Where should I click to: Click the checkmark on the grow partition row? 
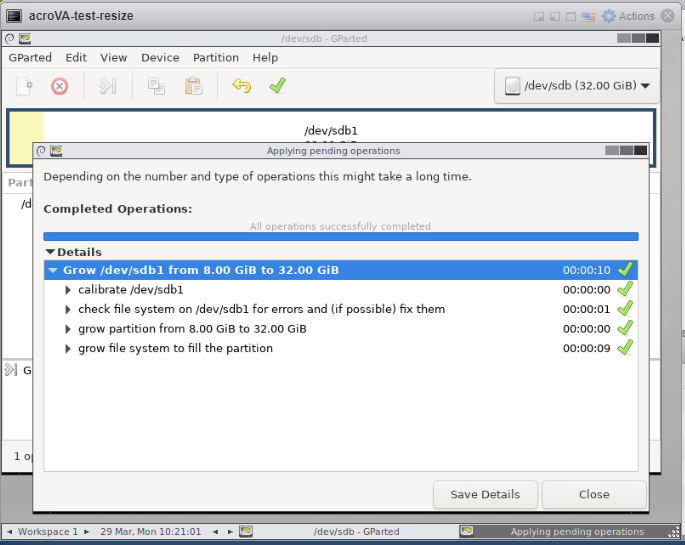coord(625,328)
